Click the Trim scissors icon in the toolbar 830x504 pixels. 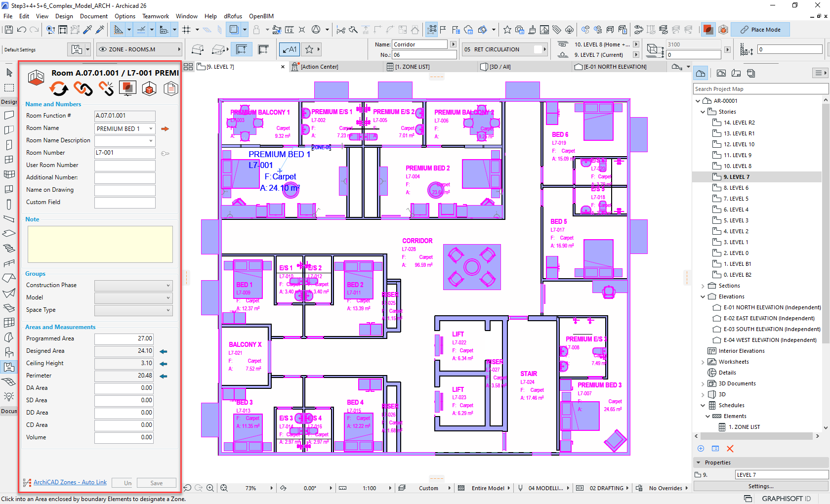point(340,30)
